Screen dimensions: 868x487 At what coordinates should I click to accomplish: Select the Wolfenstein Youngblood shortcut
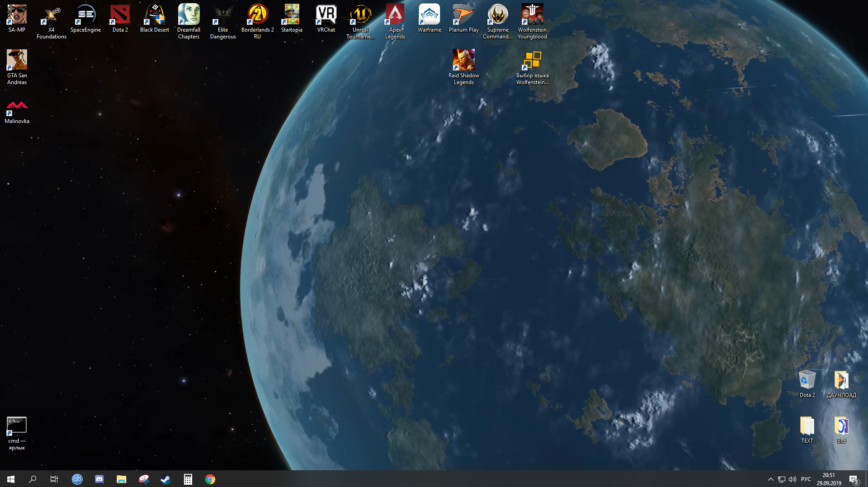tap(532, 22)
